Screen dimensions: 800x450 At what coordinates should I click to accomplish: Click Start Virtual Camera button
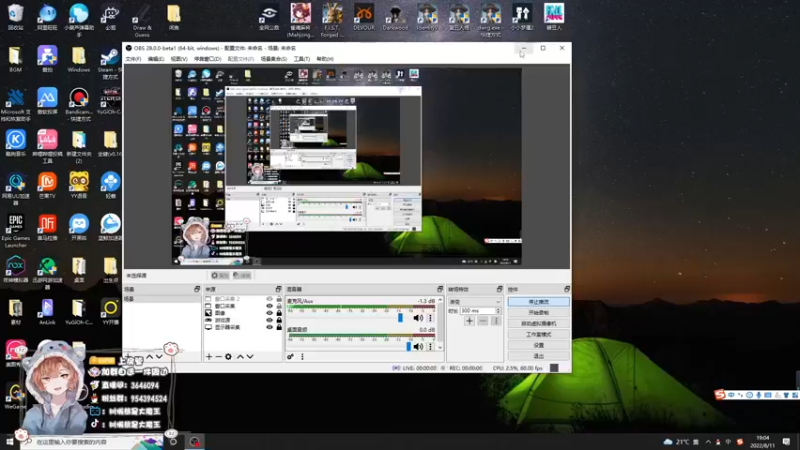pyautogui.click(x=539, y=323)
